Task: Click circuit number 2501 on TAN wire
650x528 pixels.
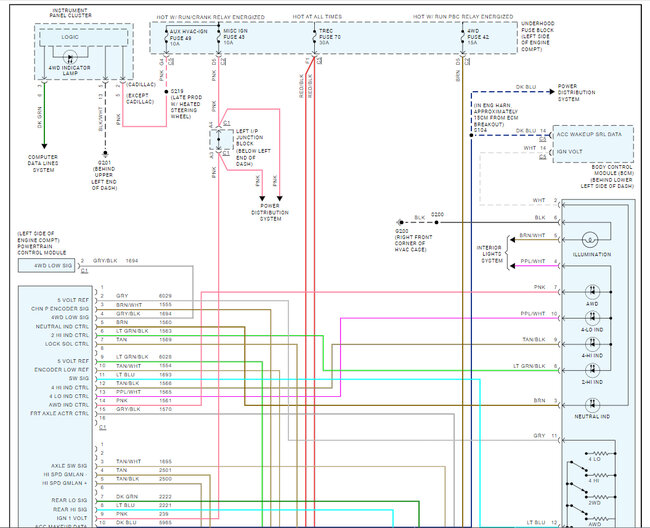Action: [165, 470]
